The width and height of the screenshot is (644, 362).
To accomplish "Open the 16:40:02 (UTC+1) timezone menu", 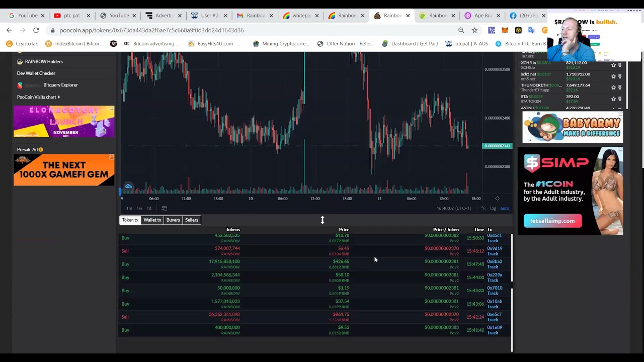I will pos(454,208).
